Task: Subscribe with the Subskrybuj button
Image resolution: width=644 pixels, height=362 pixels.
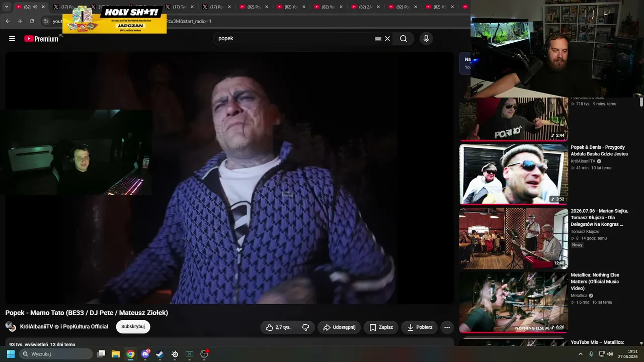Action: tap(133, 327)
